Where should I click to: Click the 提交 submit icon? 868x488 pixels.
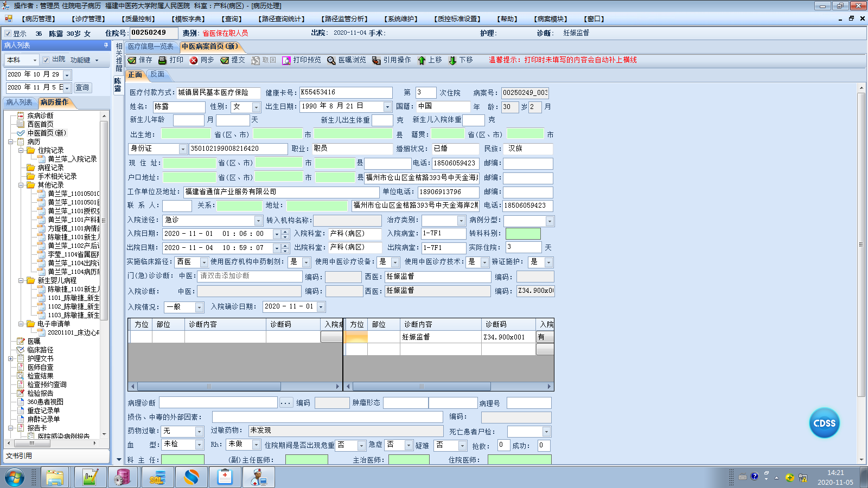[x=225, y=60]
